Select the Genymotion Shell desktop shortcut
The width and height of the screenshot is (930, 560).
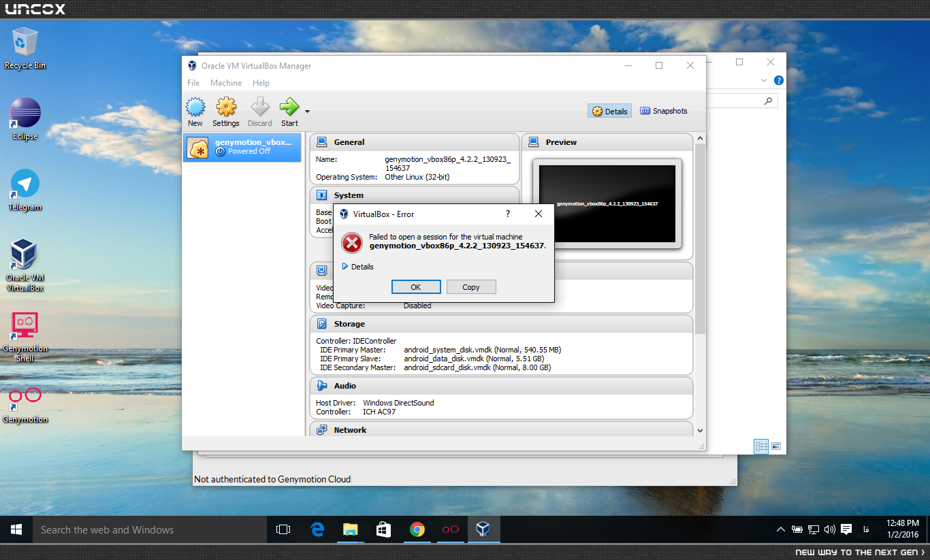(25, 337)
